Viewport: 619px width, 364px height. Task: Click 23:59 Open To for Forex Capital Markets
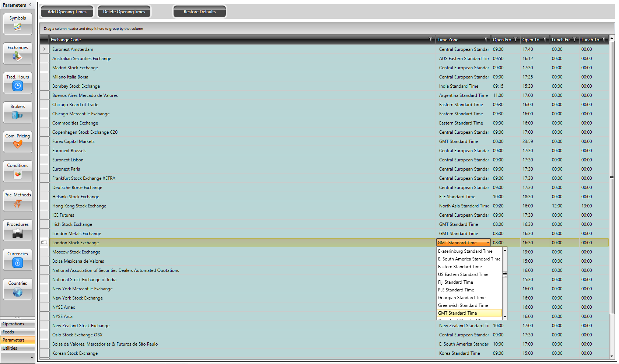(x=535, y=141)
